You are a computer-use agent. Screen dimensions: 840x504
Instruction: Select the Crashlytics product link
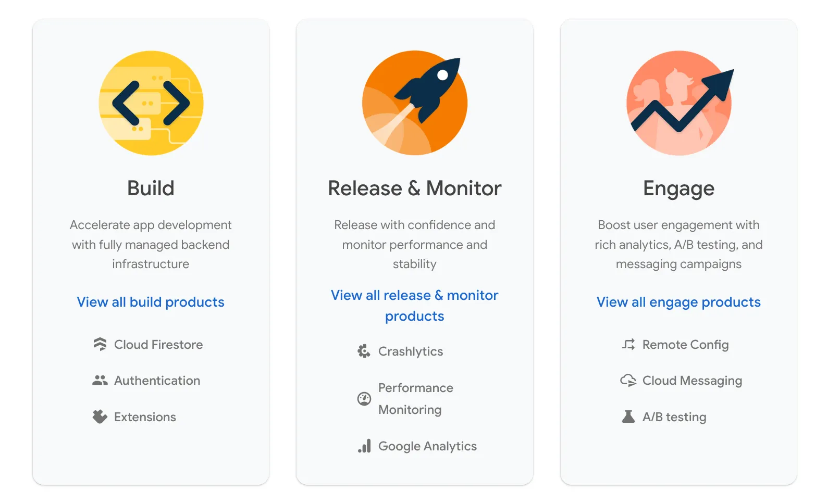pos(411,351)
